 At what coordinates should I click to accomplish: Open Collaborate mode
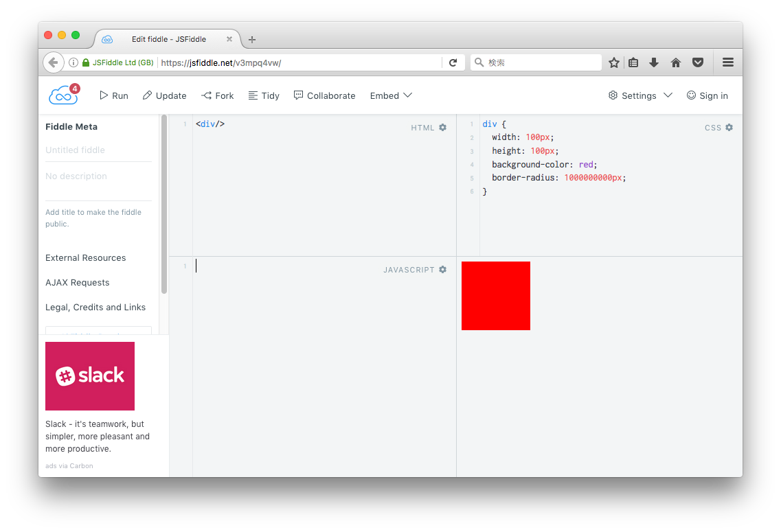pyautogui.click(x=324, y=95)
